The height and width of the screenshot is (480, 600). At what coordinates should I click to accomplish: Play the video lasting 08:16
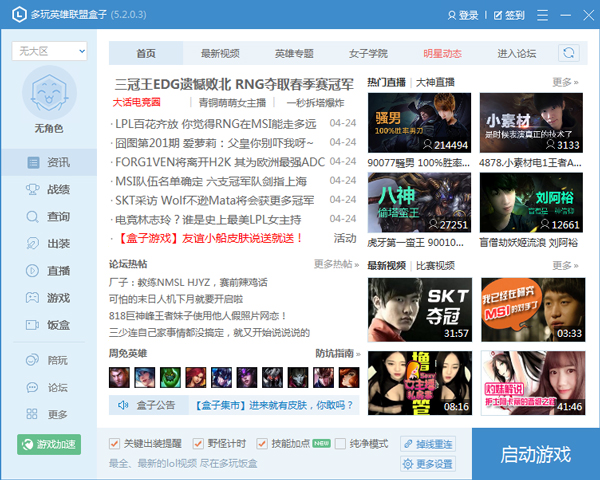click(x=420, y=383)
